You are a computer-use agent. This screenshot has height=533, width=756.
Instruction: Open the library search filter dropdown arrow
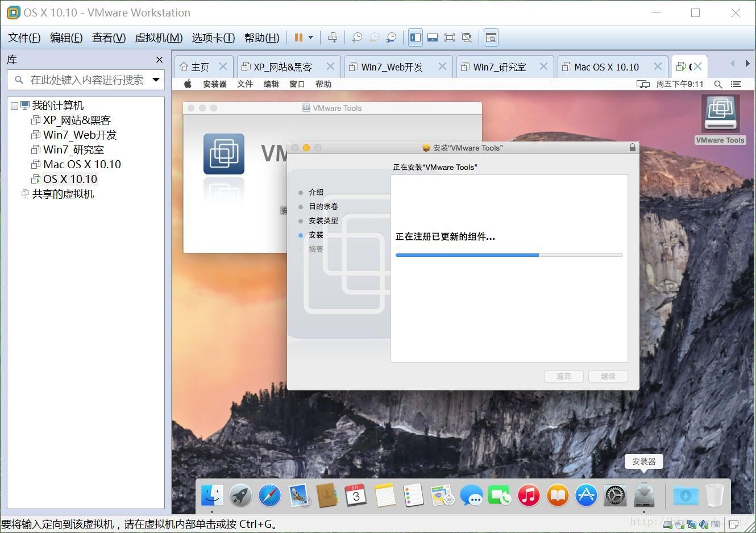[x=156, y=80]
